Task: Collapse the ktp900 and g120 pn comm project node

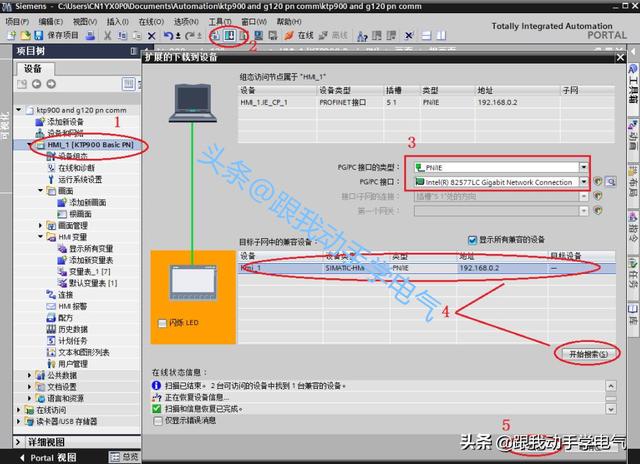Action: coord(19,110)
